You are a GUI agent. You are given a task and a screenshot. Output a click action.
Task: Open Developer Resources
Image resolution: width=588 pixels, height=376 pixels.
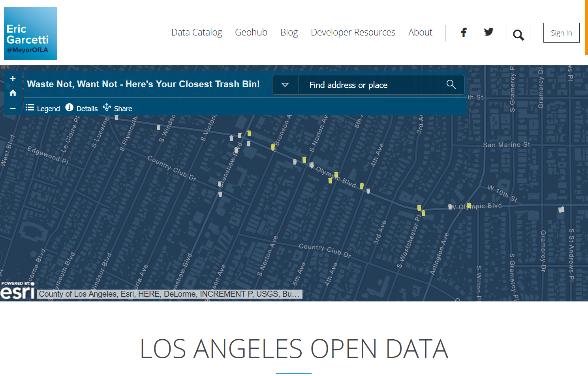[x=353, y=32]
